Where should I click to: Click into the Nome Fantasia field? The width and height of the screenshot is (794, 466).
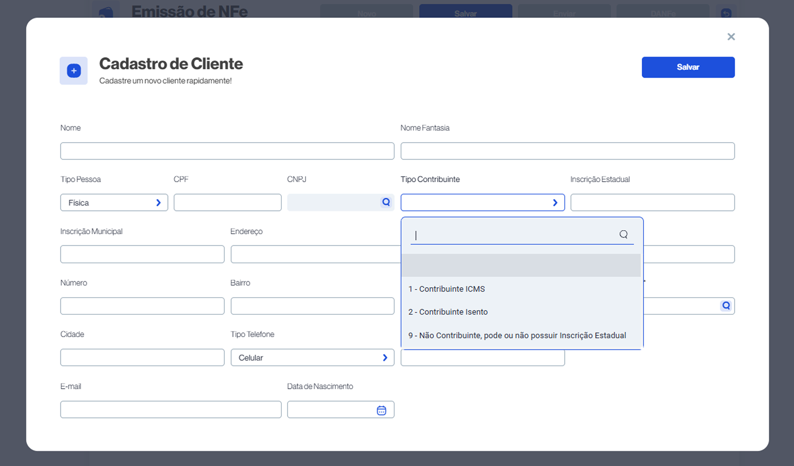(x=567, y=151)
